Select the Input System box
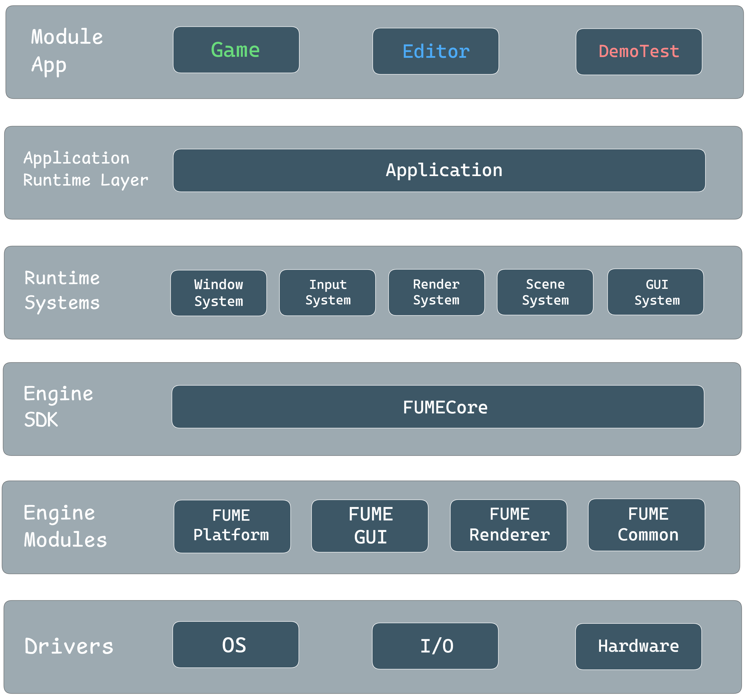 pyautogui.click(x=327, y=293)
